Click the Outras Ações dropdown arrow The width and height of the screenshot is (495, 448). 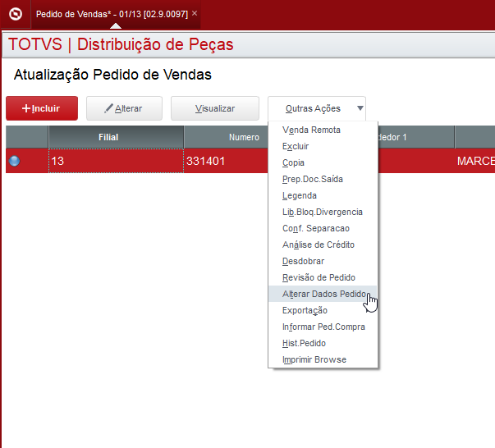tap(360, 108)
